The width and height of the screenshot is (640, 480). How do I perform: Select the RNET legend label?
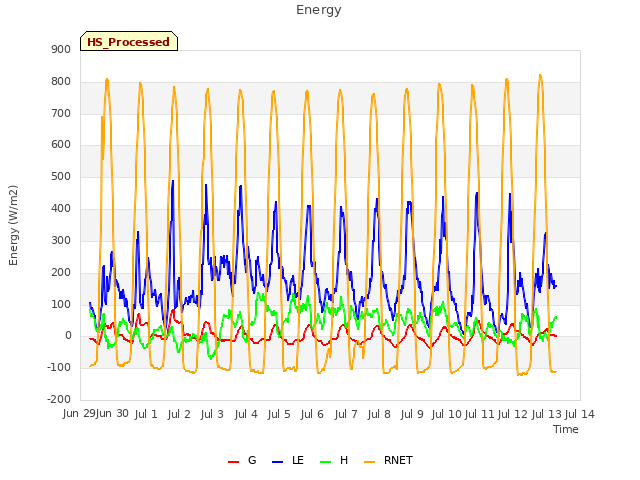pyautogui.click(x=398, y=460)
